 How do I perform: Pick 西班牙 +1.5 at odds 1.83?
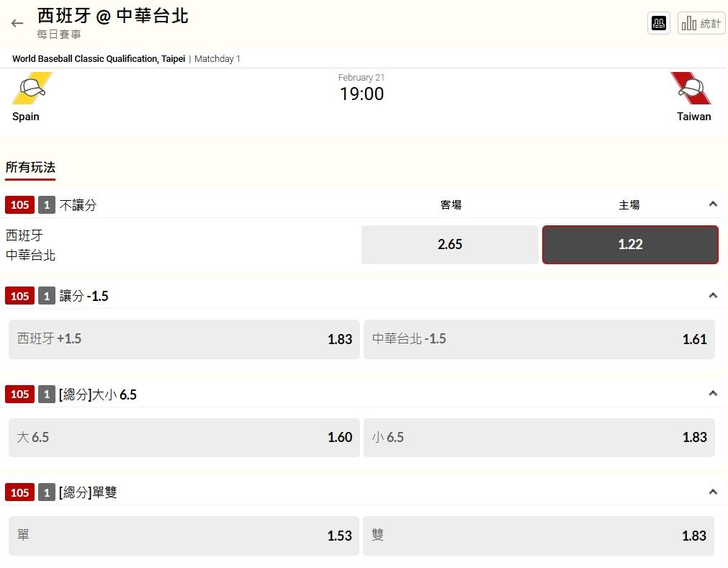184,339
